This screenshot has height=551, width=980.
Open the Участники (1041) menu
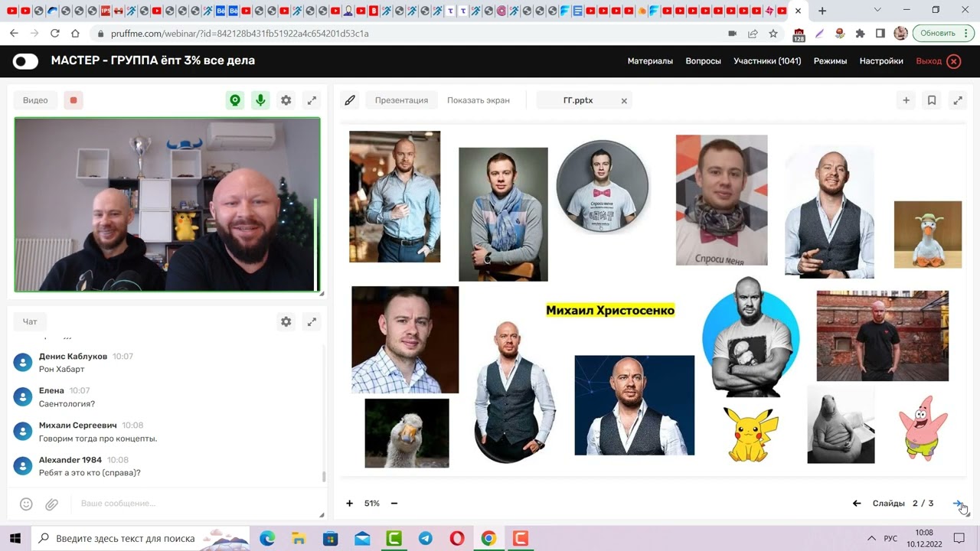(766, 61)
